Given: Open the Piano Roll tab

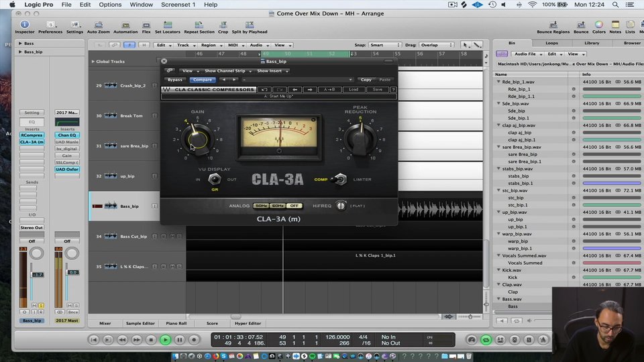Looking at the screenshot, I should click(x=176, y=323).
